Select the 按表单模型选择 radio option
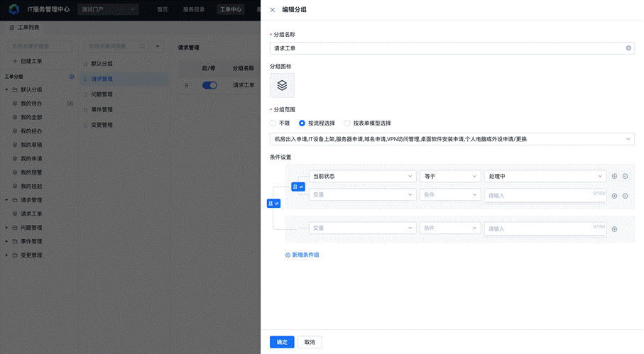 (347, 123)
